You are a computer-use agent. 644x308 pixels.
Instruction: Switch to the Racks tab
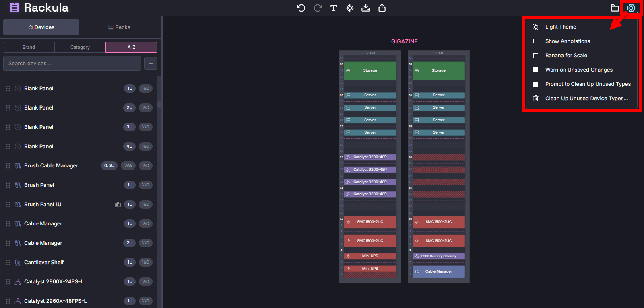point(119,27)
